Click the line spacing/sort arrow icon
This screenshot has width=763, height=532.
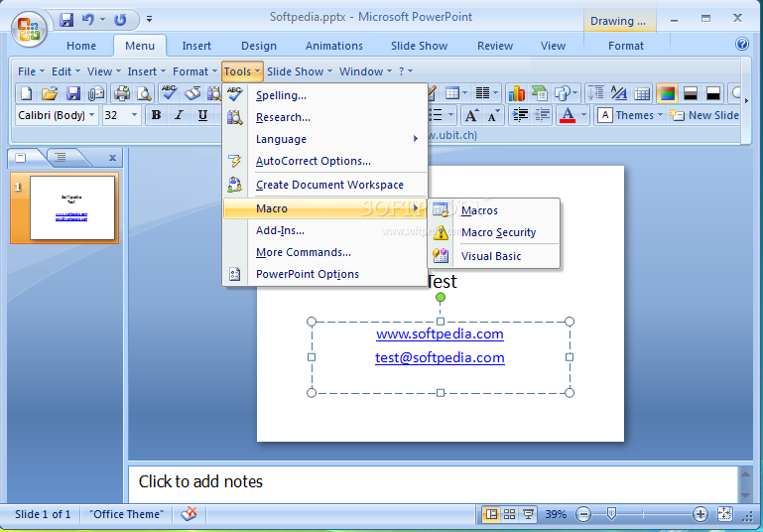[595, 93]
